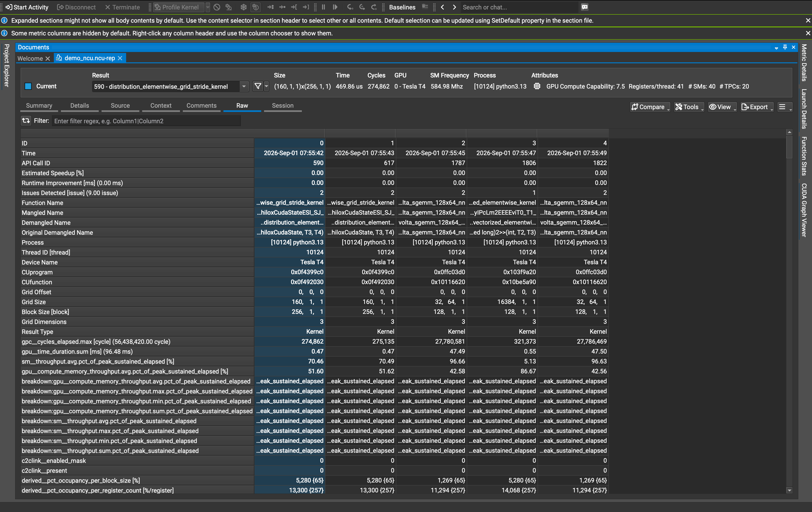
Task: Click the Terminate button
Action: point(122,7)
